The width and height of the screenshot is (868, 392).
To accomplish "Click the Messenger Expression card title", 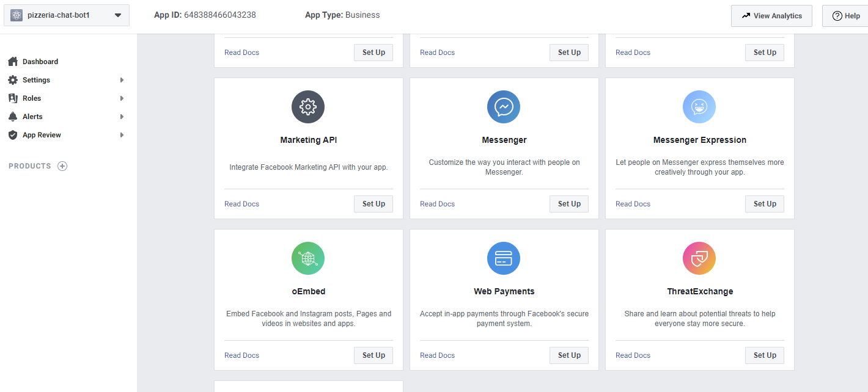I will coord(700,140).
